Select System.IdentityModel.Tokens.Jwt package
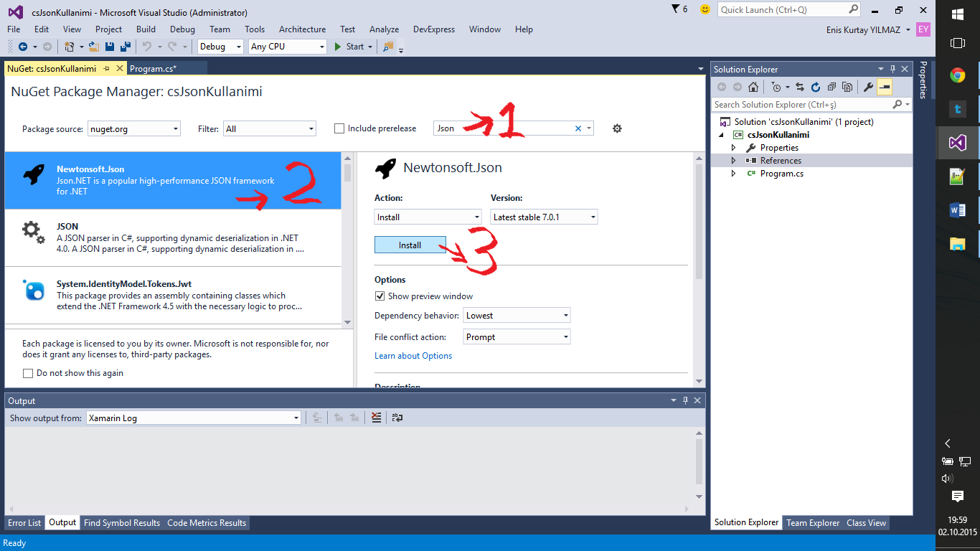Image resolution: width=980 pixels, height=551 pixels. pyautogui.click(x=173, y=295)
